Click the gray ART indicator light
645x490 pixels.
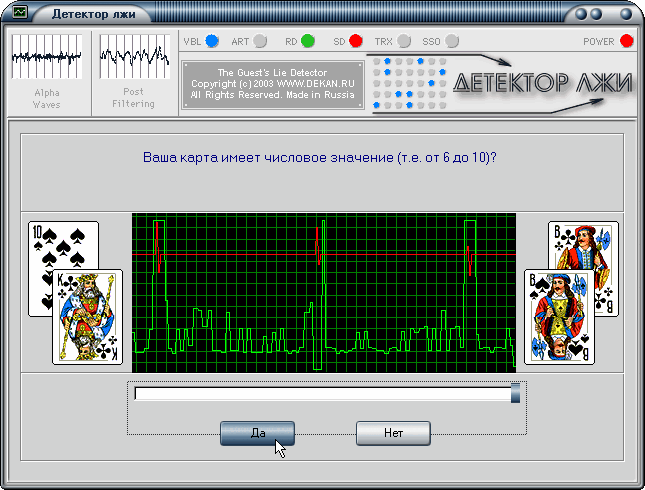(260, 41)
